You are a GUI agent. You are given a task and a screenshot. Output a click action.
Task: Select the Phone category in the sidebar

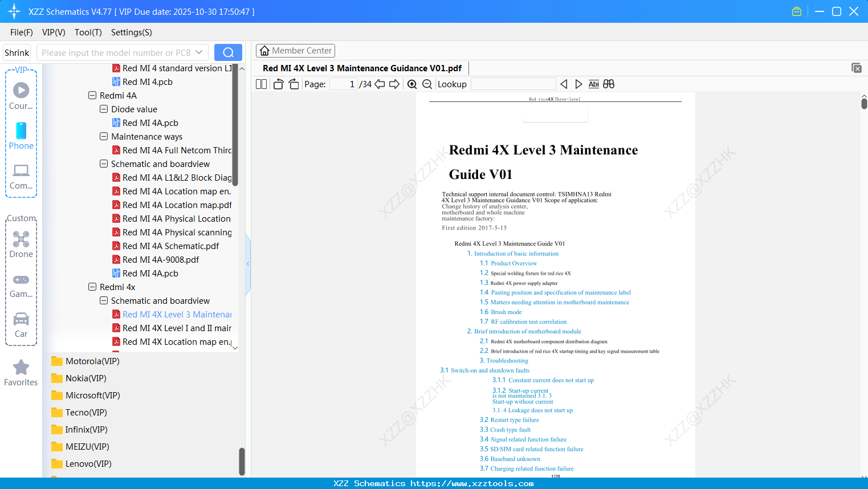click(x=21, y=136)
